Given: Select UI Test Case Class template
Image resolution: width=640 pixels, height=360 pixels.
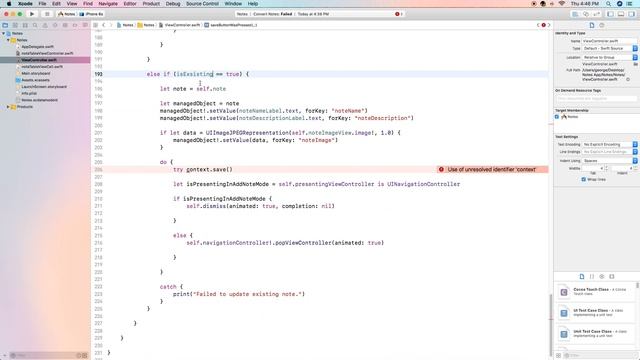Looking at the screenshot, I should coord(596,313).
